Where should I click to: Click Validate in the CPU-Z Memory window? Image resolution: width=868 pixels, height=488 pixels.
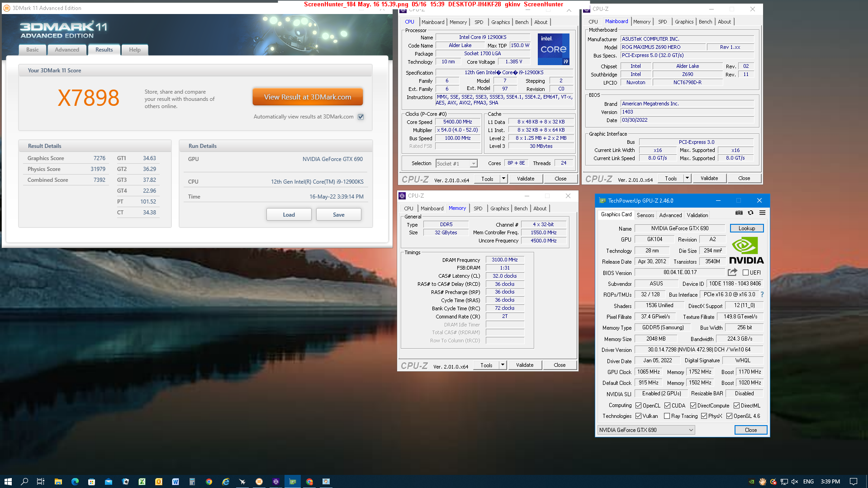pos(525,365)
